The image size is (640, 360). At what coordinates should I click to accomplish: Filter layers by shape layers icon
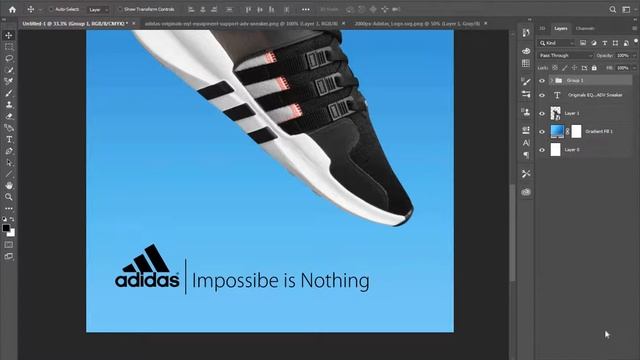coord(615,43)
